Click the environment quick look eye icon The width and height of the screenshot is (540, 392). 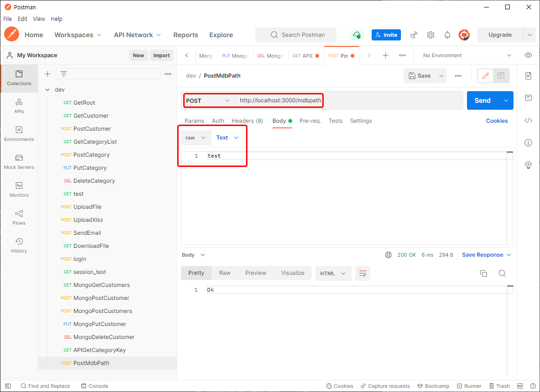pyautogui.click(x=528, y=55)
